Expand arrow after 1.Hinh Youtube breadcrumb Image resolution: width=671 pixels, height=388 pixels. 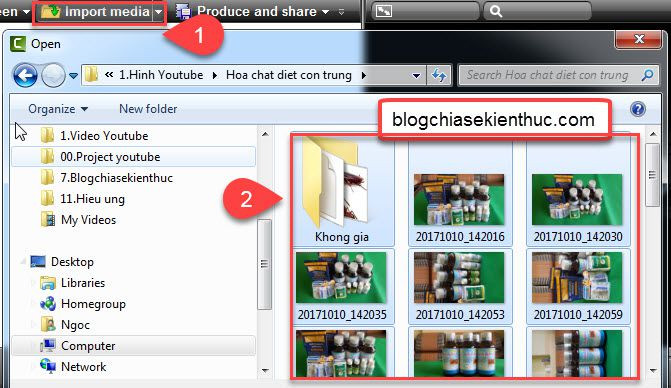point(215,75)
